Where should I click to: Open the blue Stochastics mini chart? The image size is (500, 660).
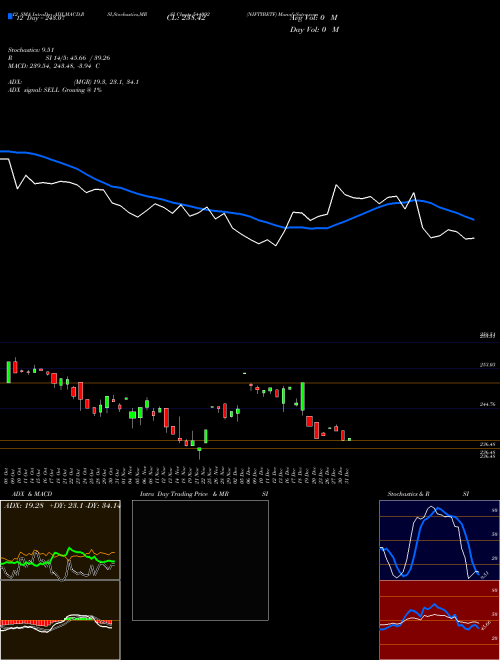tap(439, 540)
